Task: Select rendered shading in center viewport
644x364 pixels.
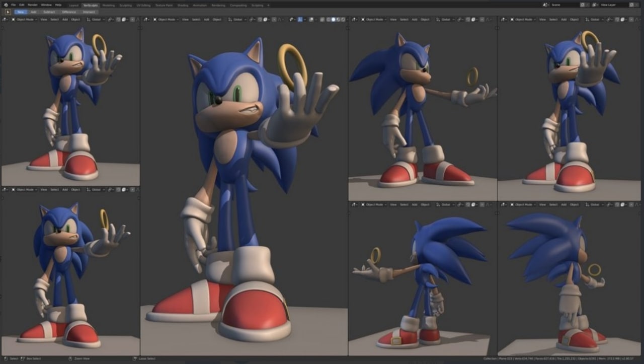Action: coord(343,19)
